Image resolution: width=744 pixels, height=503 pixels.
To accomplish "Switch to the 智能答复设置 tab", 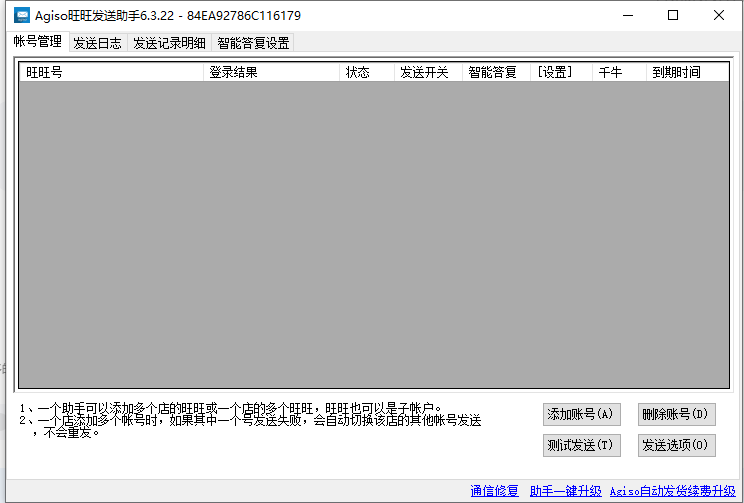I will pyautogui.click(x=253, y=43).
